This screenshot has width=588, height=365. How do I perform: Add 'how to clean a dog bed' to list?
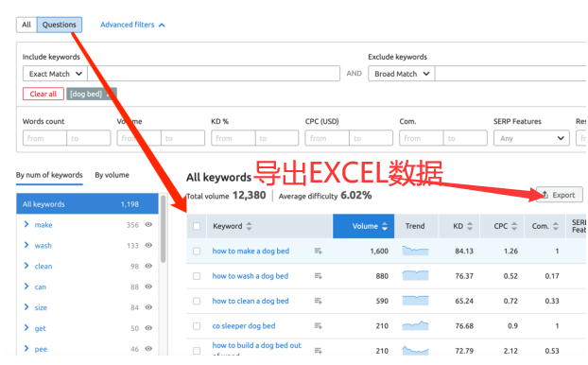[318, 301]
